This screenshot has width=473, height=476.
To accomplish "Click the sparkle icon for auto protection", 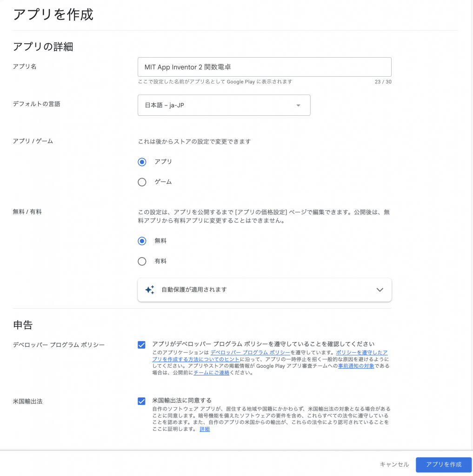I will pyautogui.click(x=149, y=290).
